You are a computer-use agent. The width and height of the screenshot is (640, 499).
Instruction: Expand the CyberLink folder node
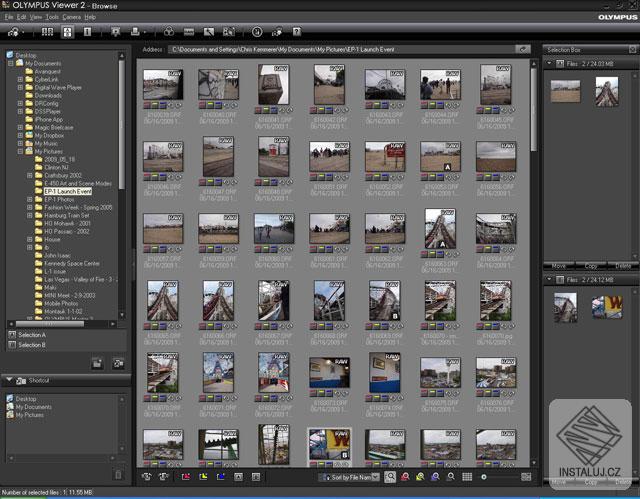tap(21, 80)
